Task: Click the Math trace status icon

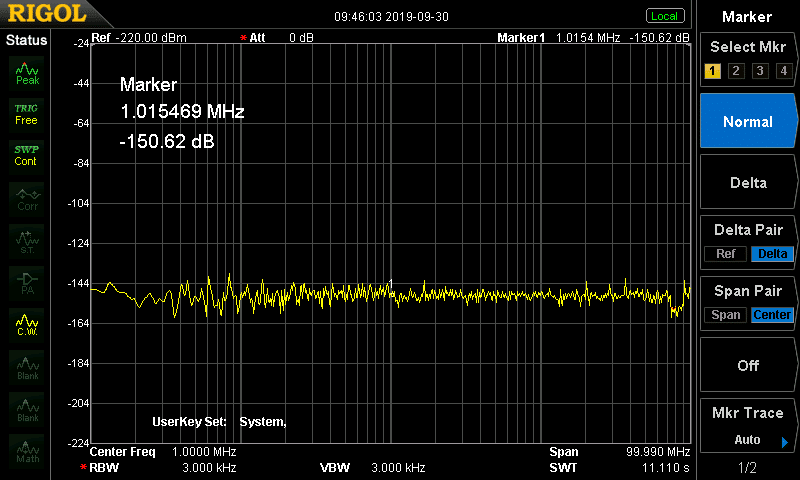Action: 27,451
